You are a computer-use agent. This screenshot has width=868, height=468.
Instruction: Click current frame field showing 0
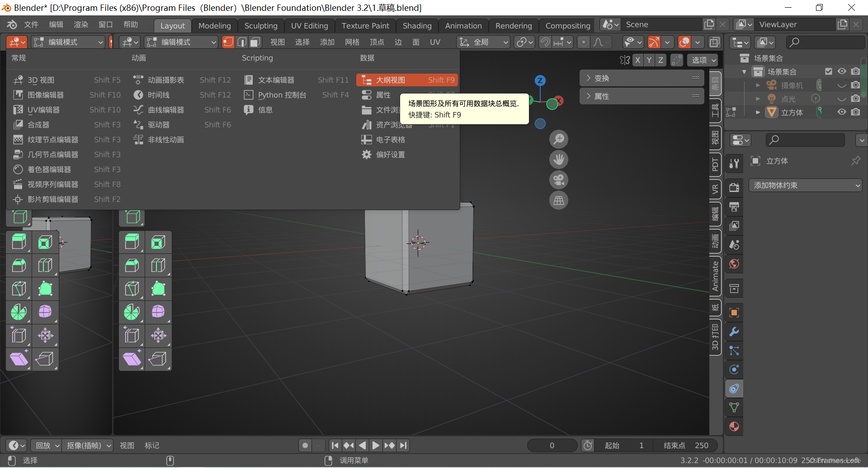point(552,445)
